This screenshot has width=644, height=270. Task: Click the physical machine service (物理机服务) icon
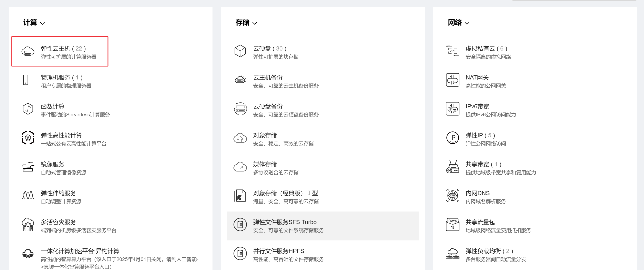[x=28, y=80]
